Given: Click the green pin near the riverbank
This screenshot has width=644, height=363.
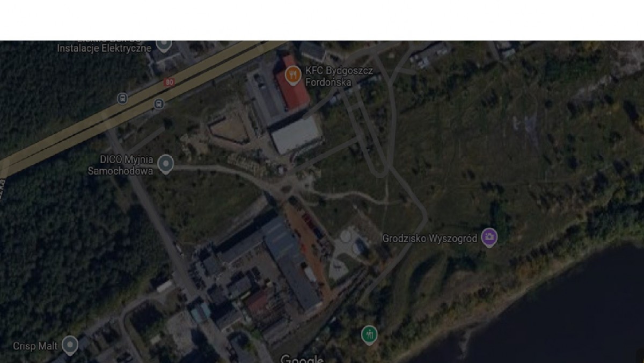Looking at the screenshot, I should click(369, 335).
